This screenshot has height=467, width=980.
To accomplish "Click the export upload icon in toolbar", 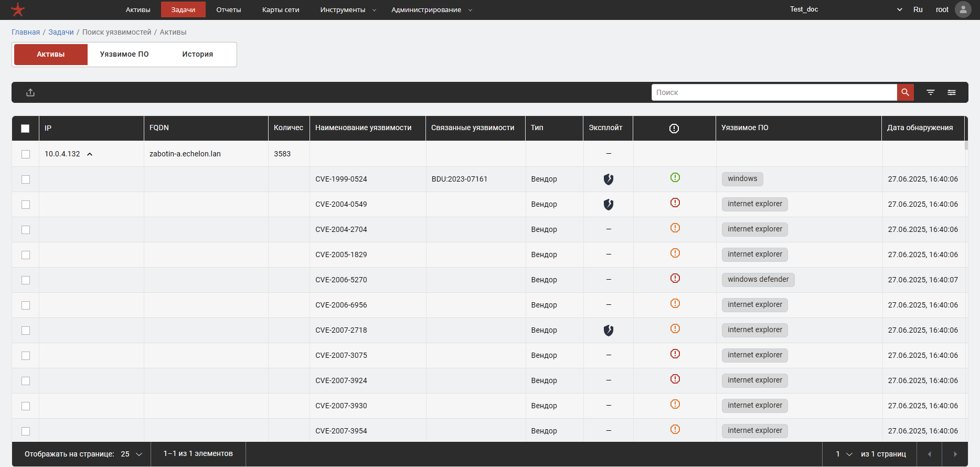I will pos(30,92).
